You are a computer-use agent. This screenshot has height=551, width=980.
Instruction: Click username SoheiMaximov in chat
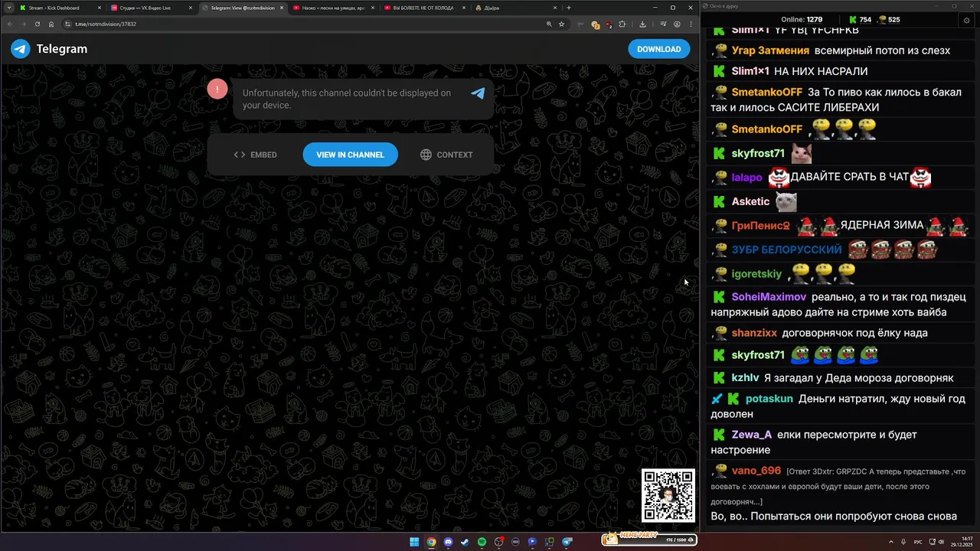[769, 297]
